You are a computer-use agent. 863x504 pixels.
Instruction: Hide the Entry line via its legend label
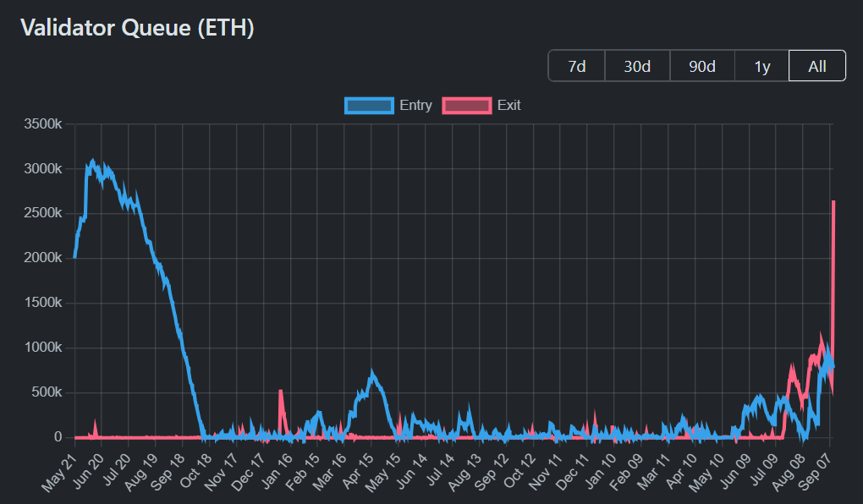point(414,105)
